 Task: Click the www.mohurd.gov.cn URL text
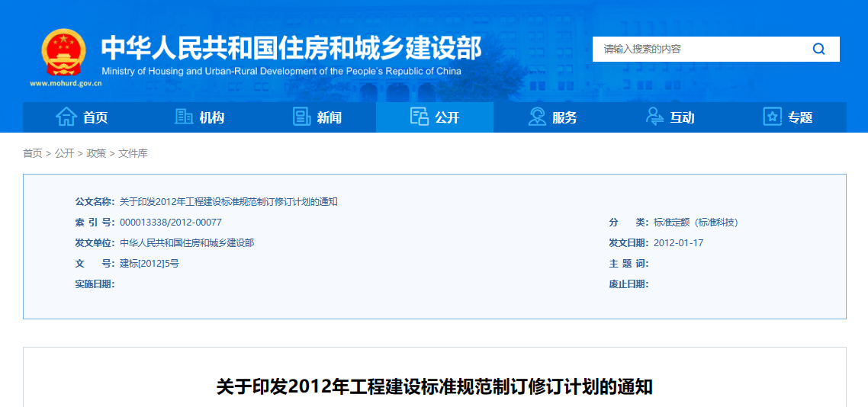(66, 84)
